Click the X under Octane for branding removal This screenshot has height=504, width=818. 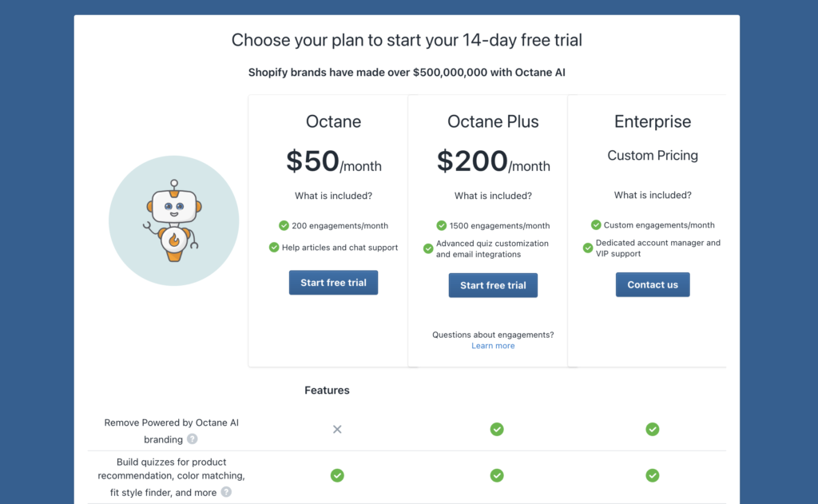[337, 429]
